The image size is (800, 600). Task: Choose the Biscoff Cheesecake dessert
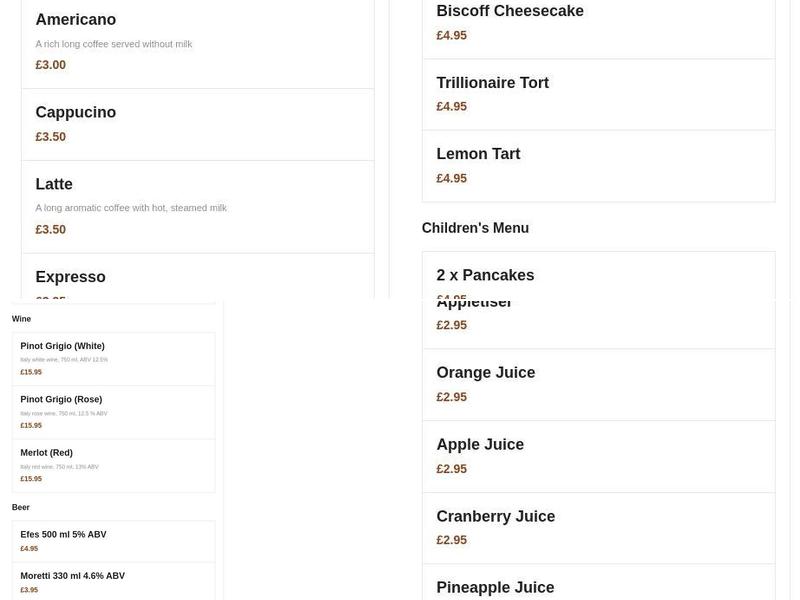pyautogui.click(x=598, y=23)
